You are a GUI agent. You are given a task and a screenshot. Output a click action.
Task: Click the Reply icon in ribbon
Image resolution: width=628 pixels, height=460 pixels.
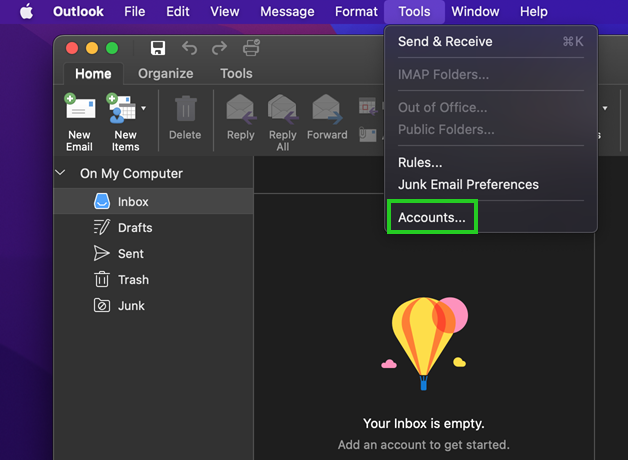click(x=240, y=110)
